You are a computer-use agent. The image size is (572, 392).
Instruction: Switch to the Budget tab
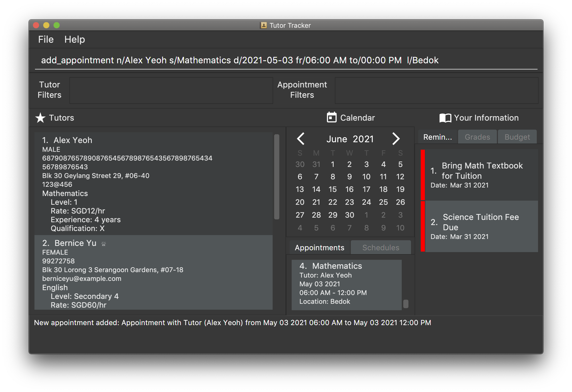click(x=517, y=137)
